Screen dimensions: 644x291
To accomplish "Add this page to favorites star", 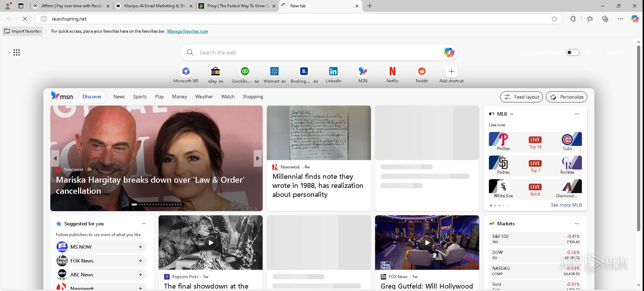I will [x=554, y=19].
